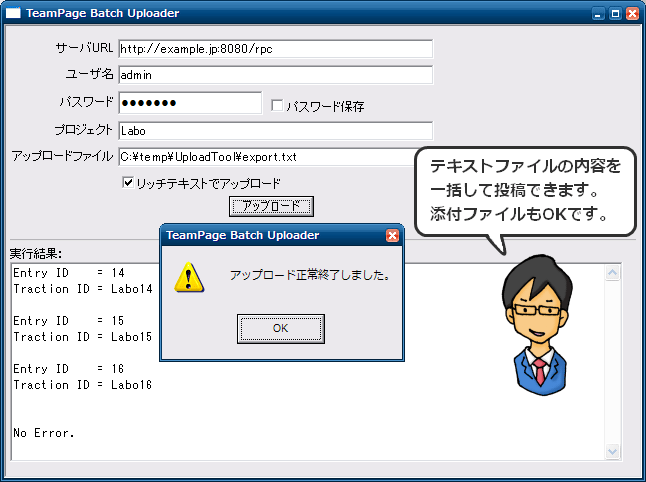The width and height of the screenshot is (646, 482).
Task: Click the サーバURL input field
Action: [x=275, y=49]
